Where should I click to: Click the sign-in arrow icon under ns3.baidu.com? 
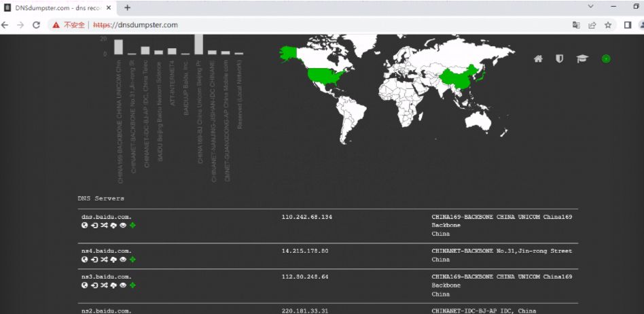click(x=94, y=285)
